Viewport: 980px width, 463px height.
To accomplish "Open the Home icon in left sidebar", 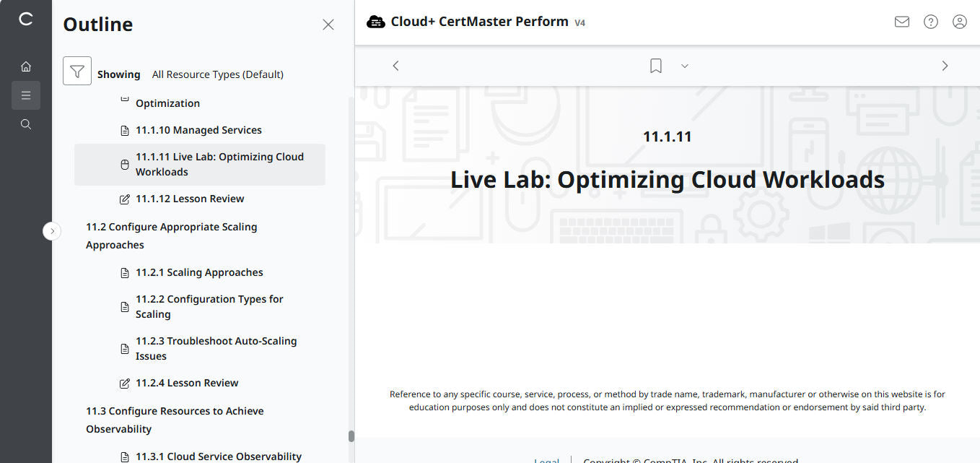I will pyautogui.click(x=26, y=66).
